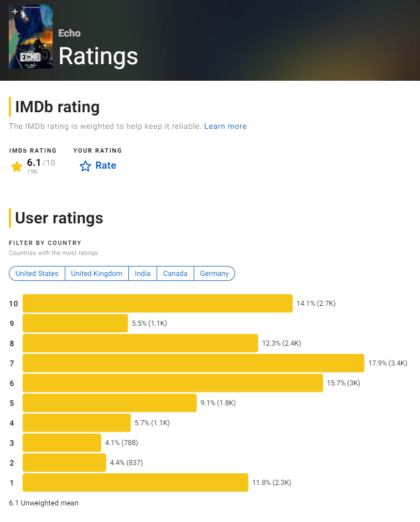Click the blue outlined Rate star

point(85,166)
